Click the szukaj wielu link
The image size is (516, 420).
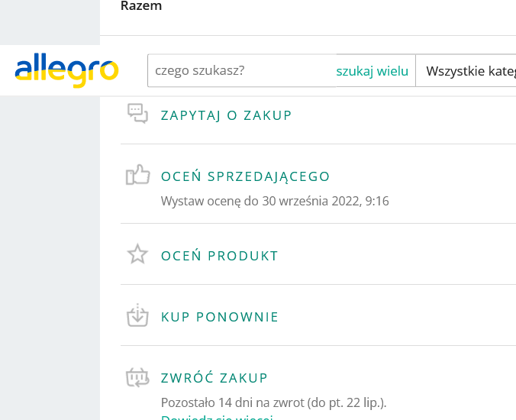pyautogui.click(x=372, y=71)
